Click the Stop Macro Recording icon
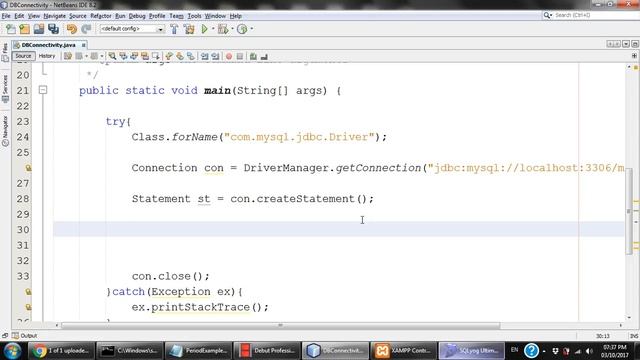This screenshot has height=360, width=640. 240,56
